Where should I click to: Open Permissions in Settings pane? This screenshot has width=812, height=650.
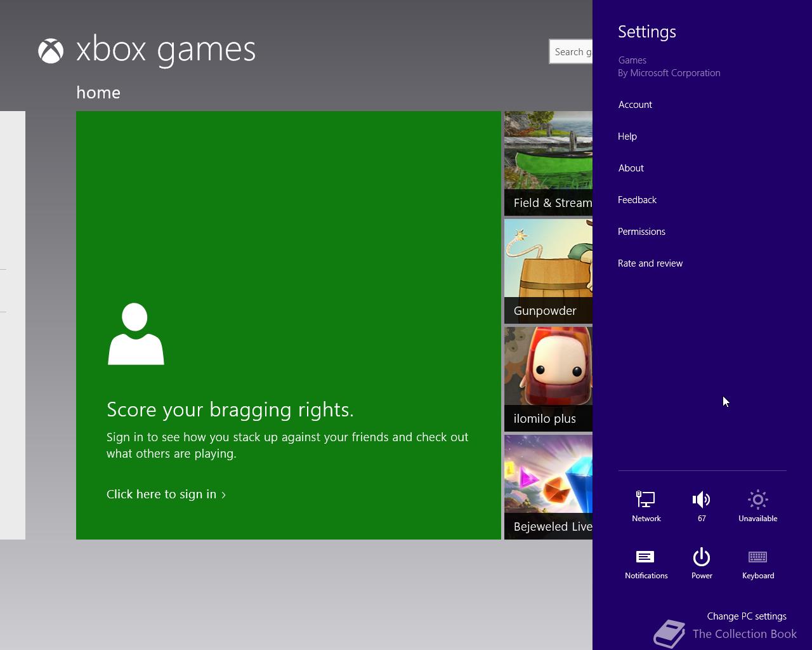(x=641, y=232)
